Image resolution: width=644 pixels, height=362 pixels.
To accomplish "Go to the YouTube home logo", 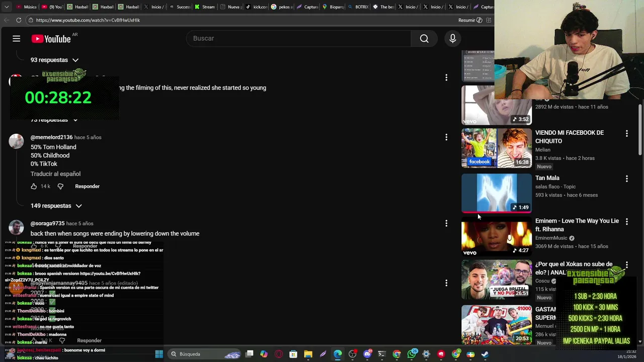I will click(51, 39).
